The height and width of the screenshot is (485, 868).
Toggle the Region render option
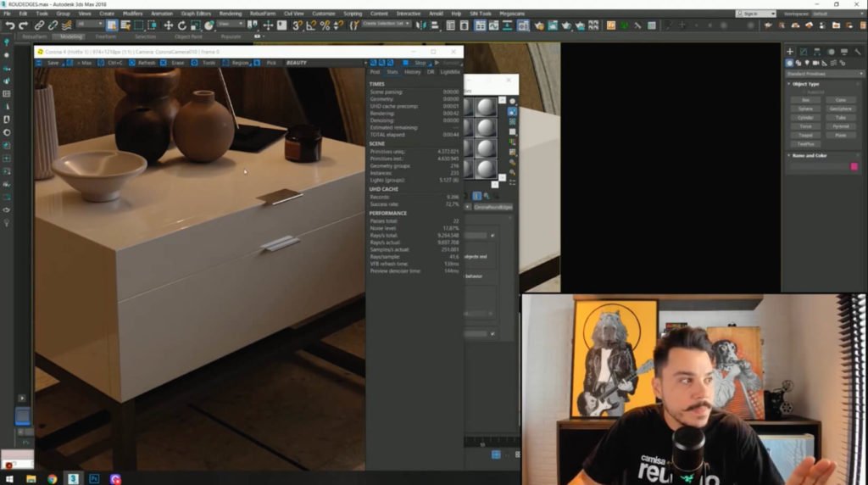point(240,63)
